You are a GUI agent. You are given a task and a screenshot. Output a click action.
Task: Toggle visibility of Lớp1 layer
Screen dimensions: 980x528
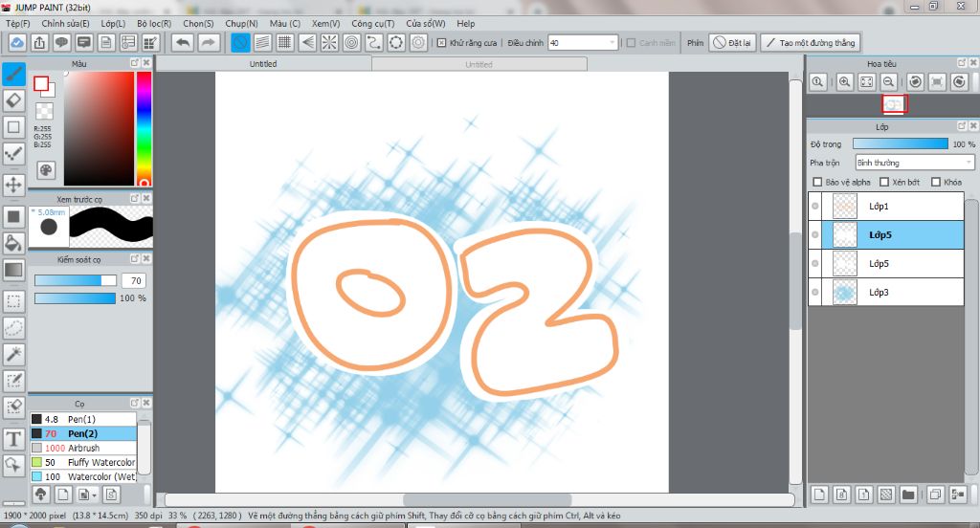(815, 207)
